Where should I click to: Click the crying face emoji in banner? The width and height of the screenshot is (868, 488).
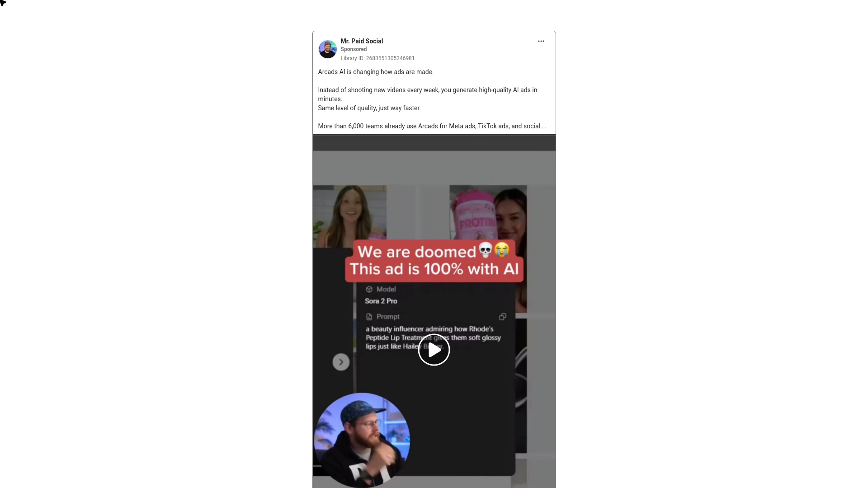tap(502, 250)
